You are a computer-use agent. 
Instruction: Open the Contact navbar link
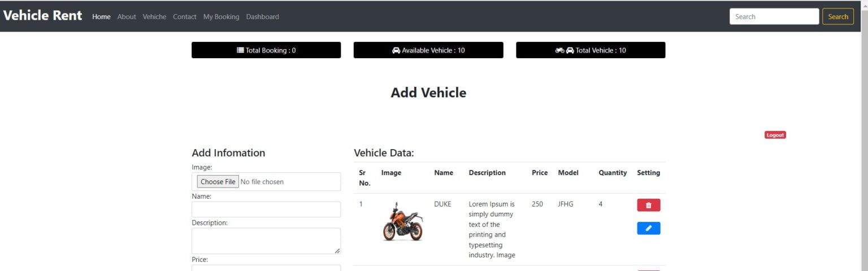pos(185,17)
